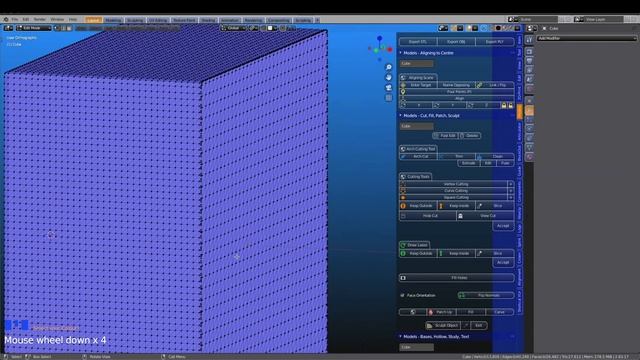Click the Delete button
Viewport: 640px width, 360px height.
[470, 136]
